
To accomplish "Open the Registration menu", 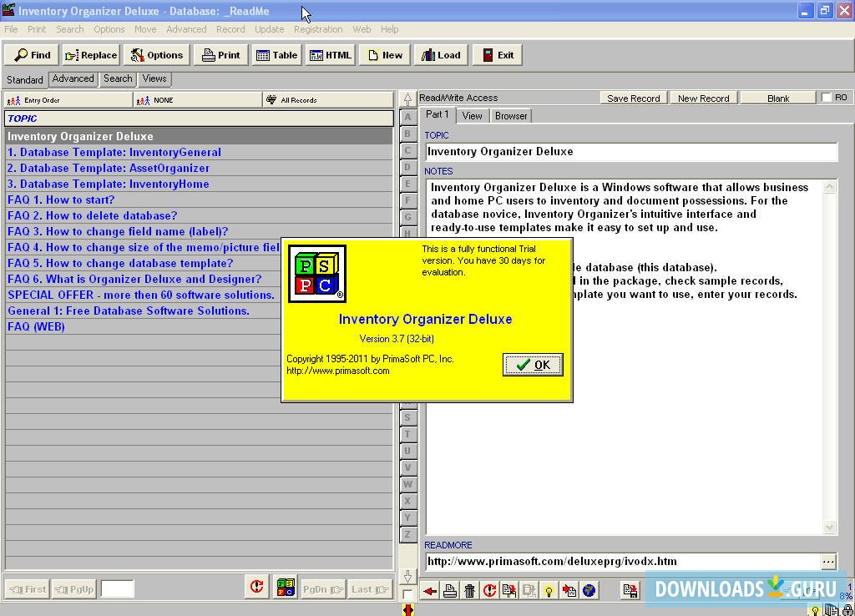I will 318,29.
